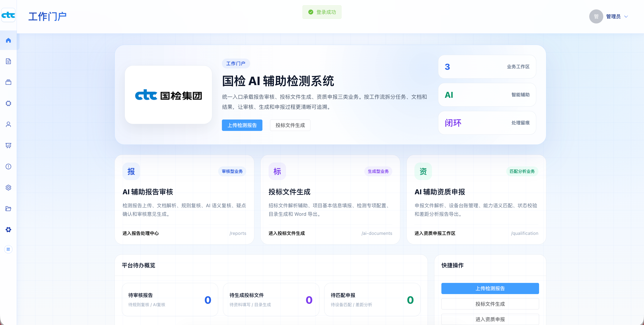Click the 标 icon on the bid file card

pyautogui.click(x=277, y=171)
